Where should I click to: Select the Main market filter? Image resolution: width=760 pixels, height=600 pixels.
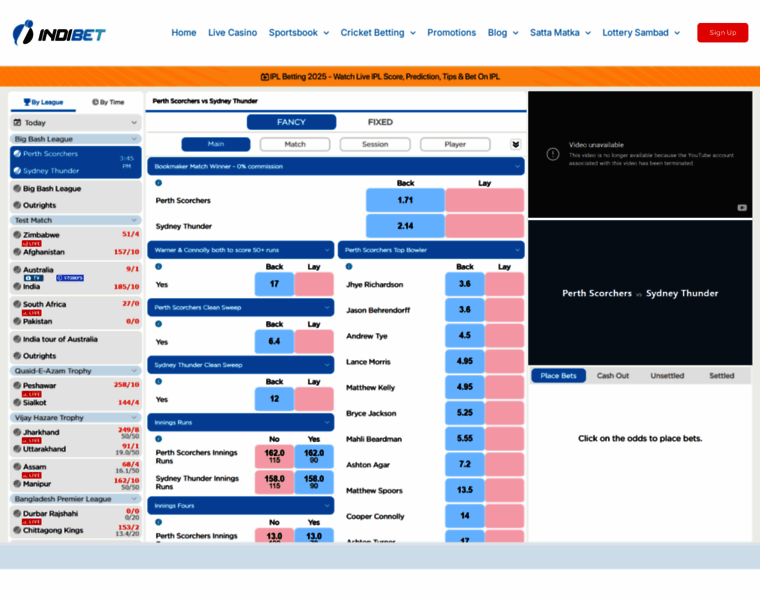click(216, 144)
